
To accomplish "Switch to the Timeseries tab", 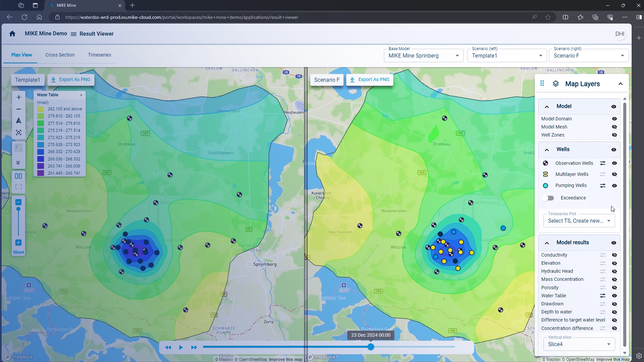I will click(99, 55).
